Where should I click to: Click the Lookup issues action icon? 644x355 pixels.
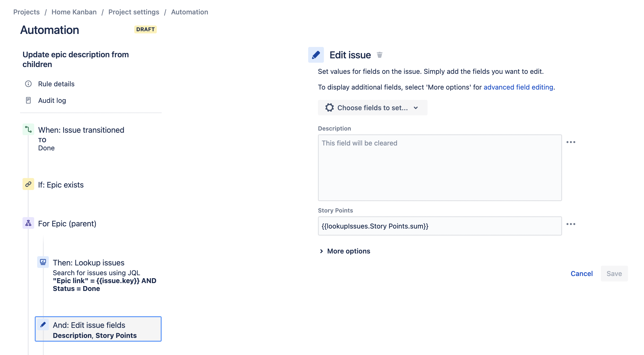click(43, 262)
